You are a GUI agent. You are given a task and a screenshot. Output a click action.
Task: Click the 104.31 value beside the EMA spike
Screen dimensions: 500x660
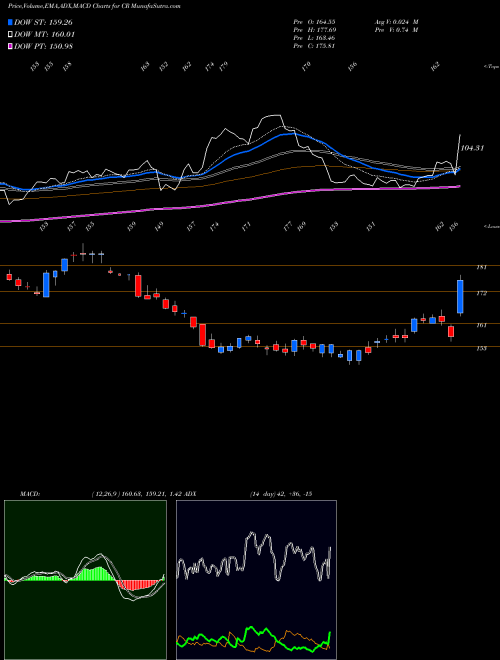point(472,148)
